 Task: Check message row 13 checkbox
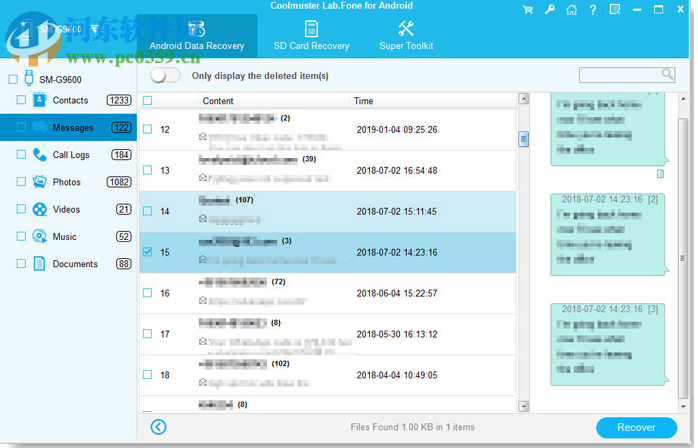click(147, 170)
